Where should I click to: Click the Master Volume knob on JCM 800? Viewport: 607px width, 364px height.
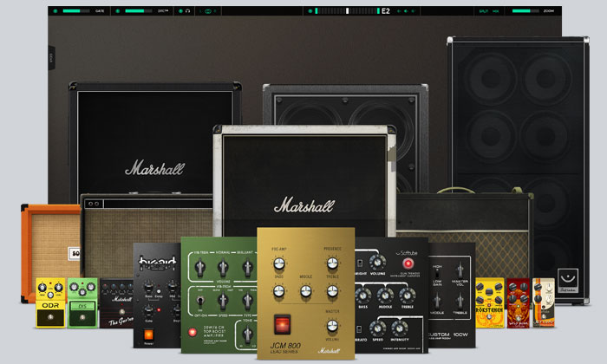click(332, 326)
